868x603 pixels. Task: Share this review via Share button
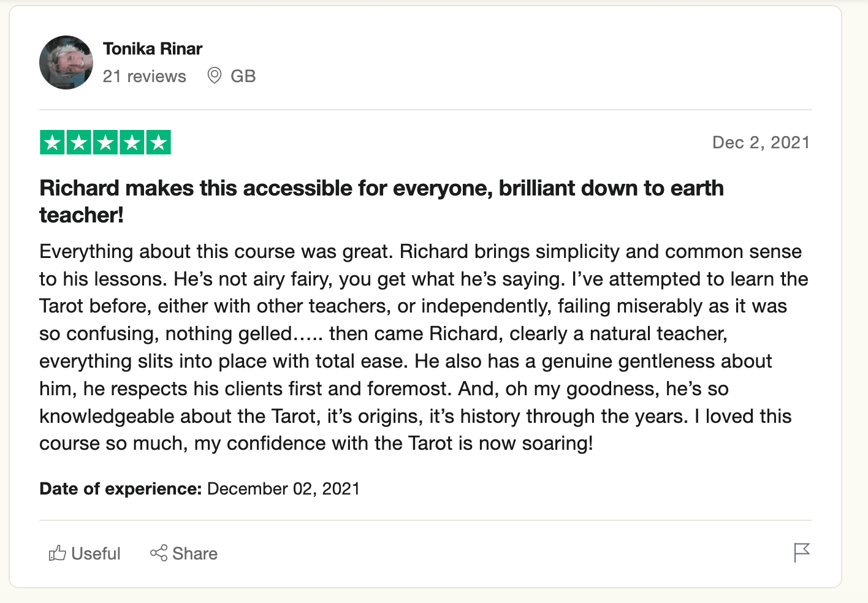(184, 553)
